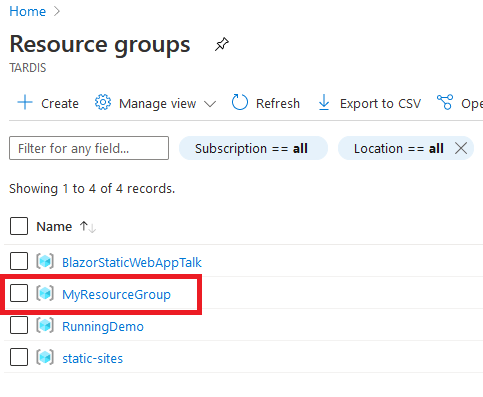Tick the select-all checkbox beside Name
The image size is (483, 397).
19,226
